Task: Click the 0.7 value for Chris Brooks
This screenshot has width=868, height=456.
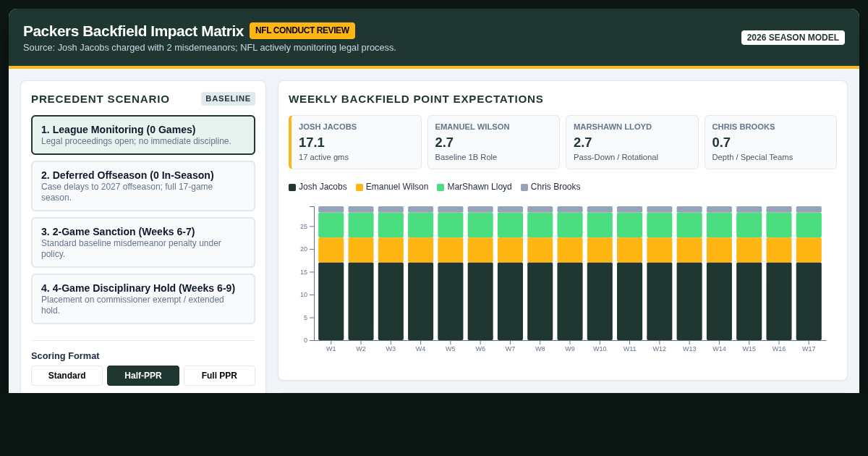Action: point(721,143)
